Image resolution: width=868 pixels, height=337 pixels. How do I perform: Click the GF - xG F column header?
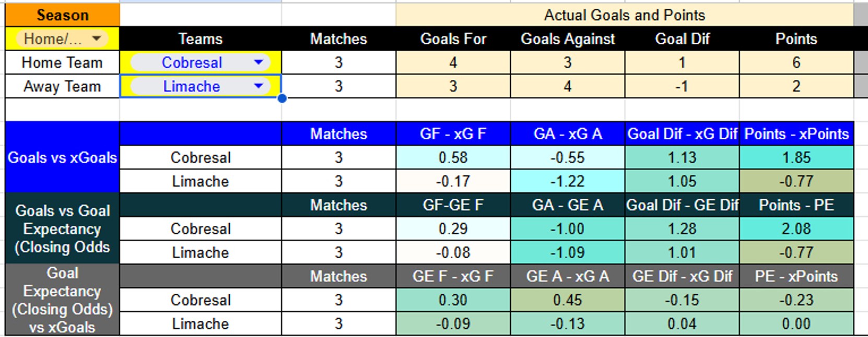click(x=453, y=134)
